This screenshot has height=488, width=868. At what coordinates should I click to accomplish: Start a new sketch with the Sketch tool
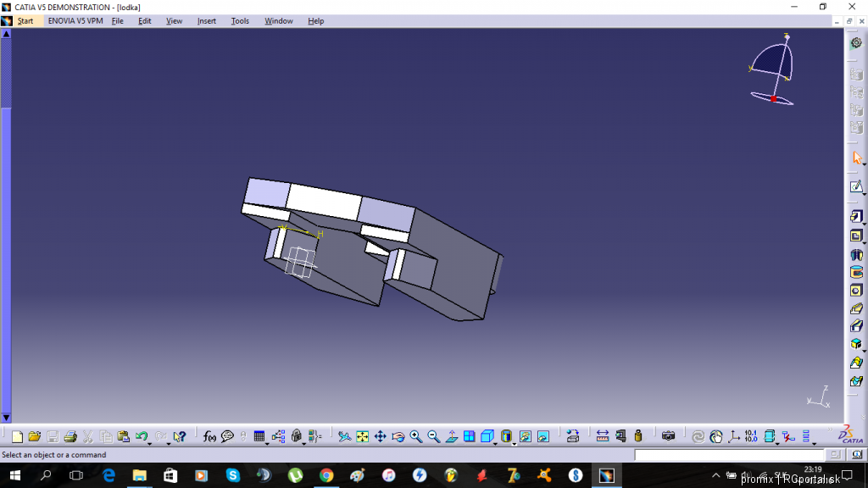856,186
